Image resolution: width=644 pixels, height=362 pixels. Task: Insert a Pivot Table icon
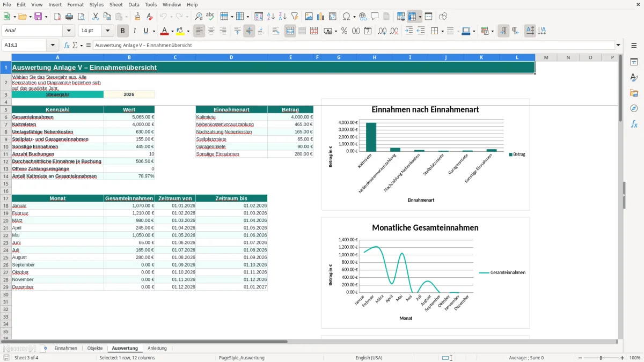[333, 17]
